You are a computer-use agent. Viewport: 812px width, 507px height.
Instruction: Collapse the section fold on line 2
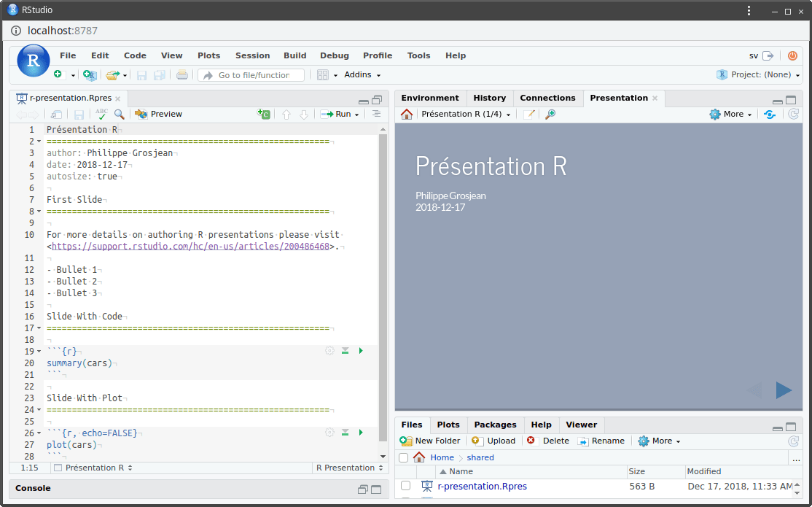pos(39,142)
